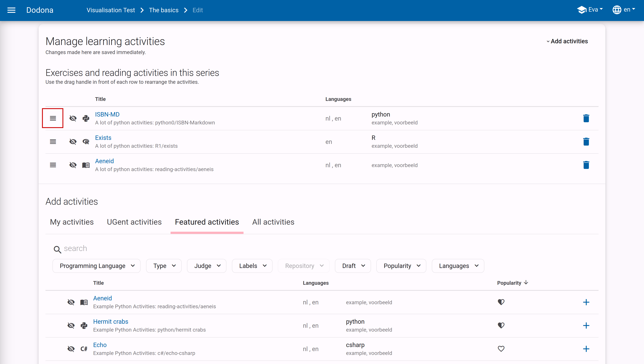Image resolution: width=644 pixels, height=364 pixels.
Task: Open the Draft filter dropdown
Action: point(353,266)
